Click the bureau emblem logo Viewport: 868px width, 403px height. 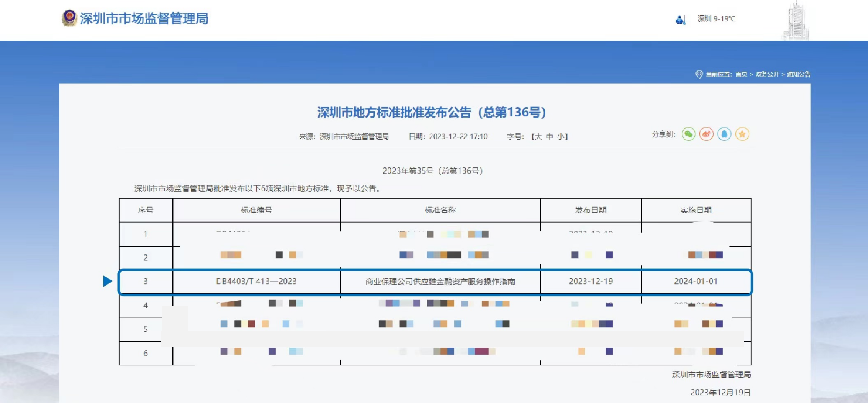coord(69,18)
